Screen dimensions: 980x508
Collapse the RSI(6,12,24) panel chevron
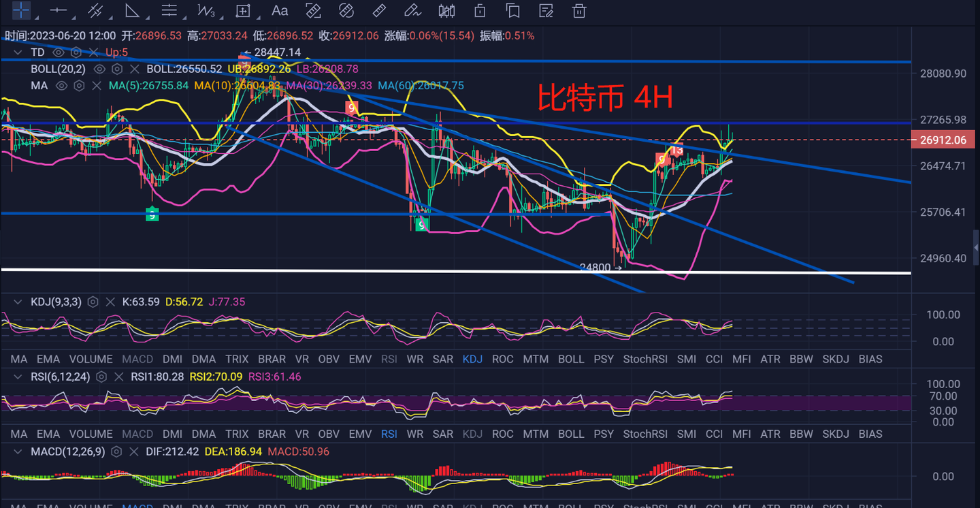click(18, 377)
